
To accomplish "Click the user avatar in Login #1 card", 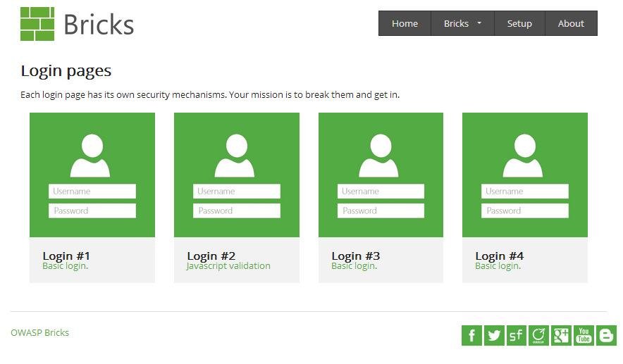I will [x=90, y=156].
